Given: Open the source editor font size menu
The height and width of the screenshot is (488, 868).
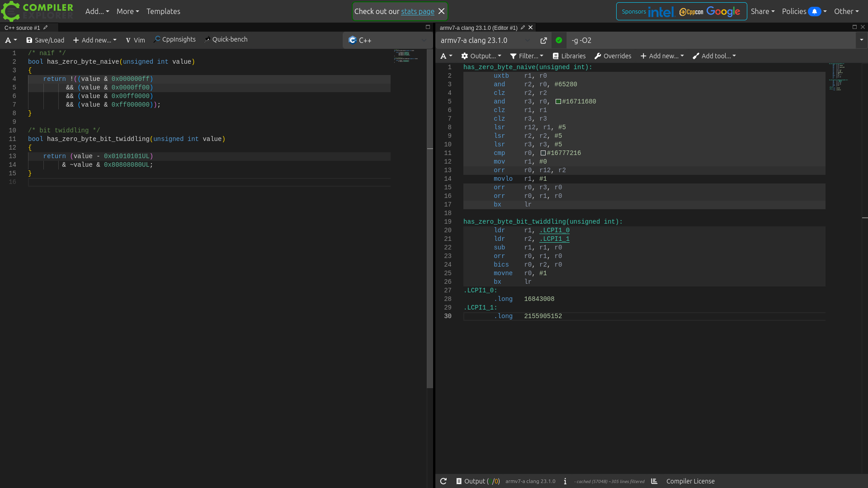Looking at the screenshot, I should click(11, 40).
